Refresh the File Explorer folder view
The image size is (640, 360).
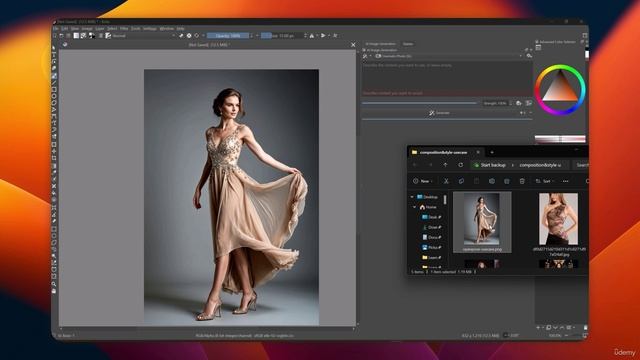[461, 165]
